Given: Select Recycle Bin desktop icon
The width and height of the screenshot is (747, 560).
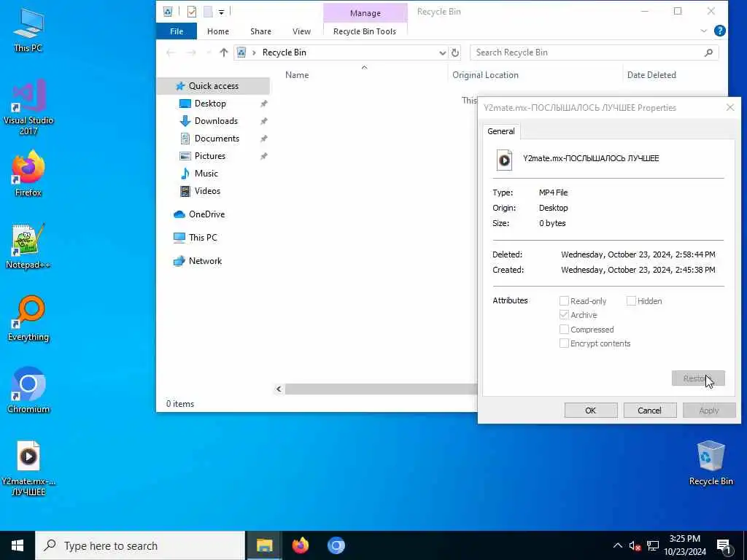Looking at the screenshot, I should pos(711,463).
